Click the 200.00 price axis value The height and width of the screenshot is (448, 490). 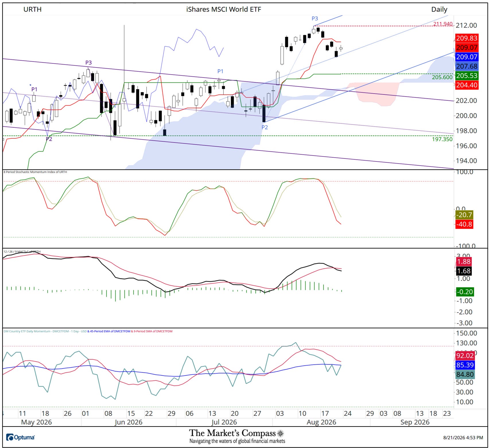coord(466,116)
